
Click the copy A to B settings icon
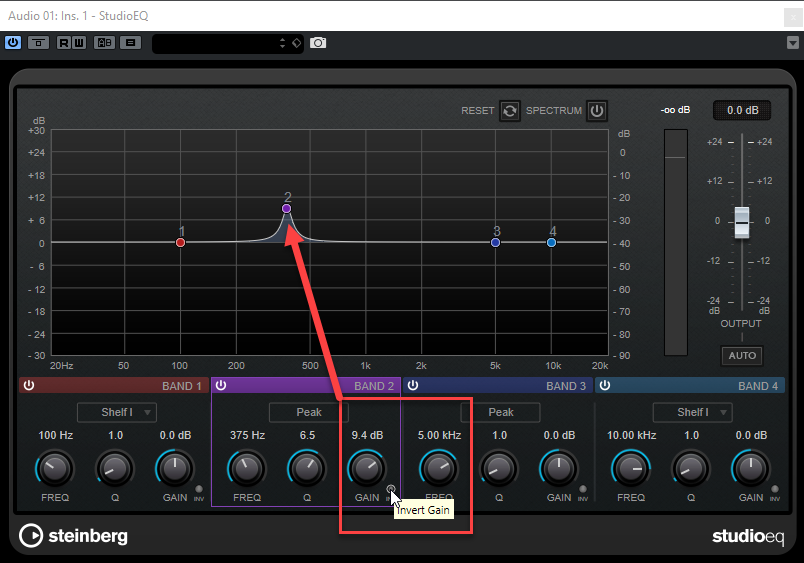click(x=131, y=43)
